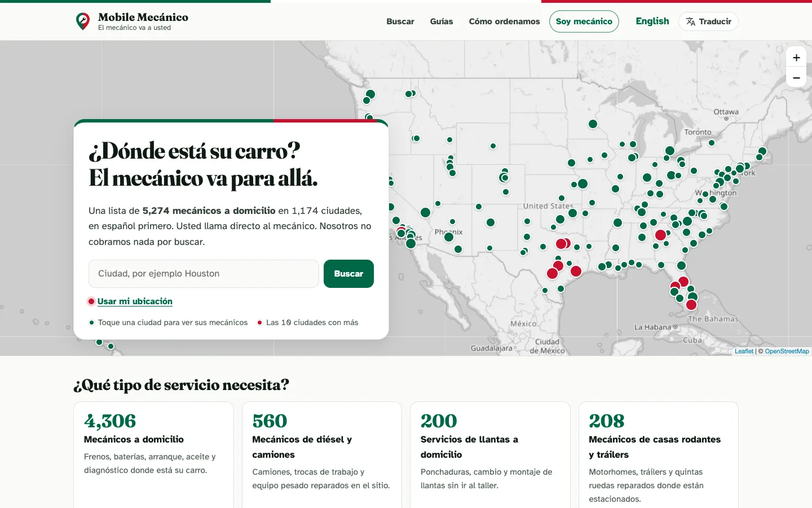This screenshot has height=508, width=812.
Task: Click the Guadalajara label on the map
Action: [491, 348]
